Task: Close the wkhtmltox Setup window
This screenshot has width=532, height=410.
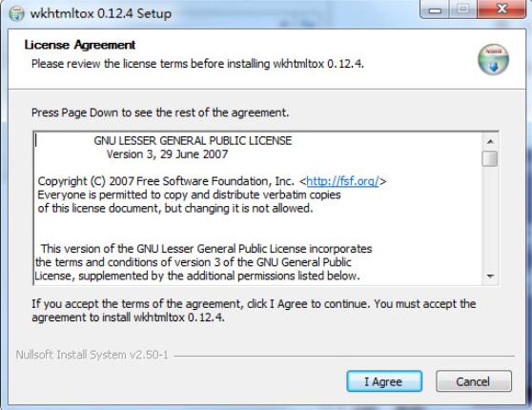Action: click(x=501, y=10)
